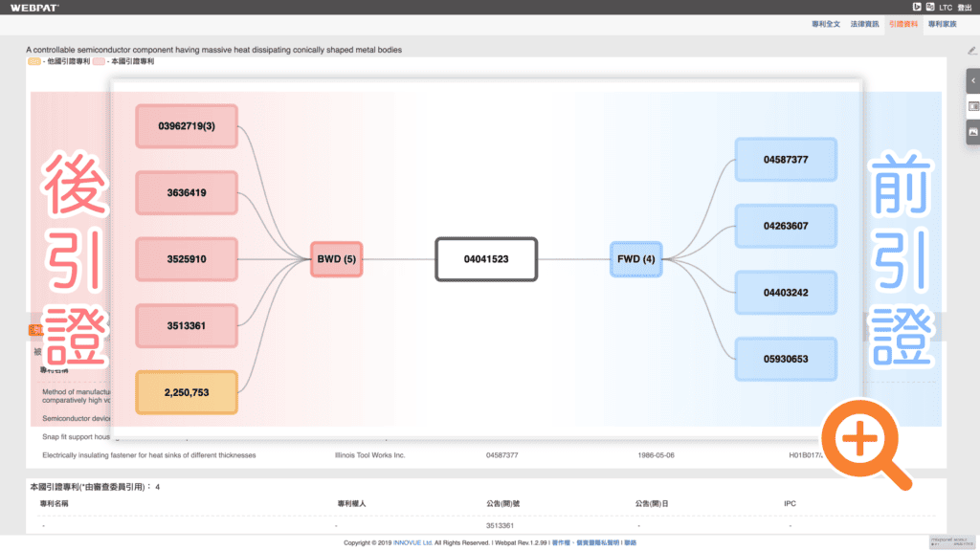The width and height of the screenshot is (980, 551).
Task: Switch to the 專利全文 tab
Action: [826, 23]
